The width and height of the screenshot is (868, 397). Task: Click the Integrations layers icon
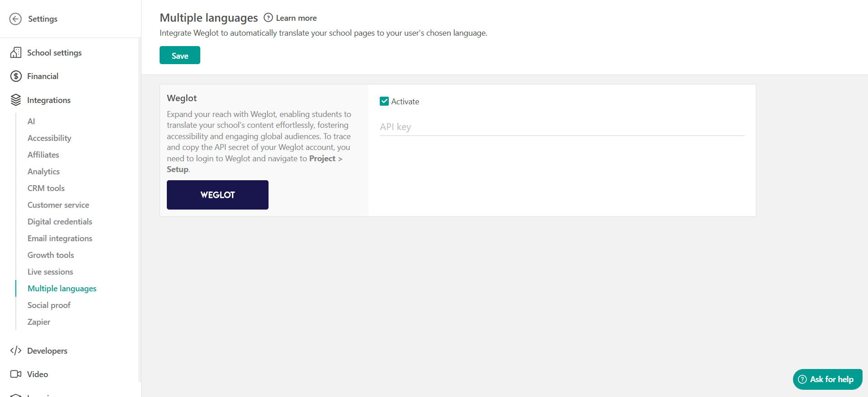coord(16,100)
